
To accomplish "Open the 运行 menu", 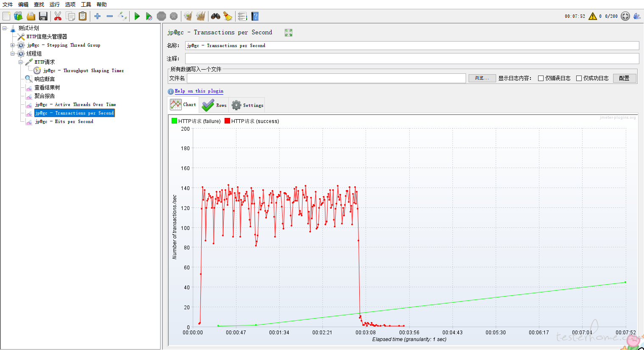I will pyautogui.click(x=55, y=4).
